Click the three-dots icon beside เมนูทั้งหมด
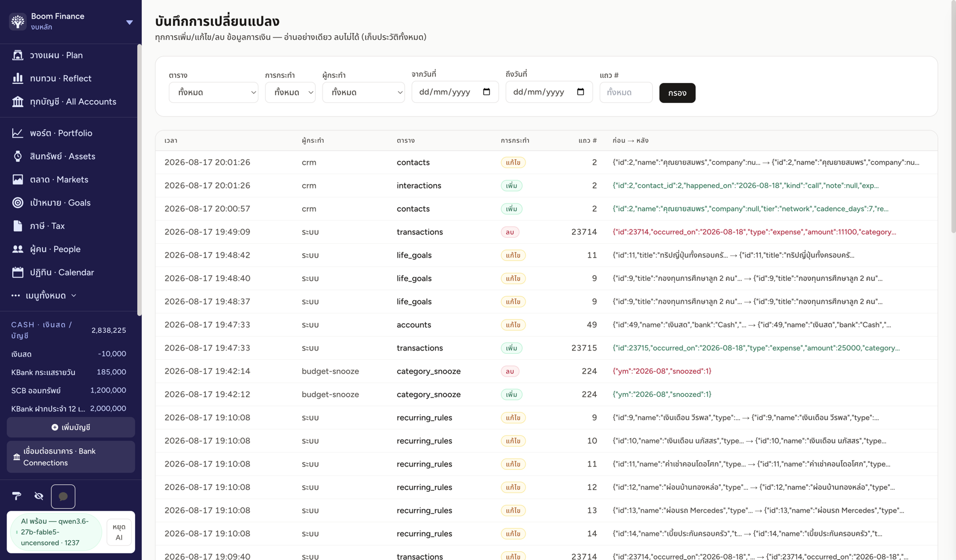 (x=15, y=295)
